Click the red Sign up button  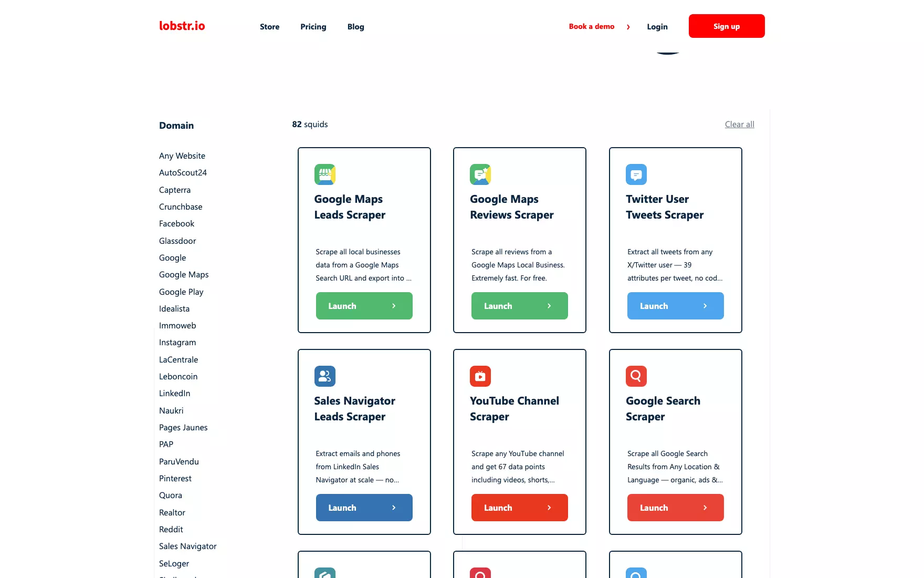point(726,26)
